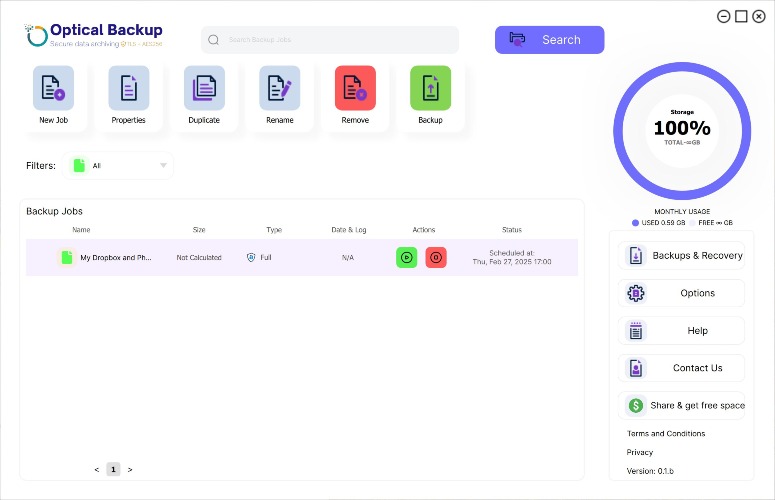Click the green dollar share icon
Screen dimensions: 775x500
click(x=636, y=406)
